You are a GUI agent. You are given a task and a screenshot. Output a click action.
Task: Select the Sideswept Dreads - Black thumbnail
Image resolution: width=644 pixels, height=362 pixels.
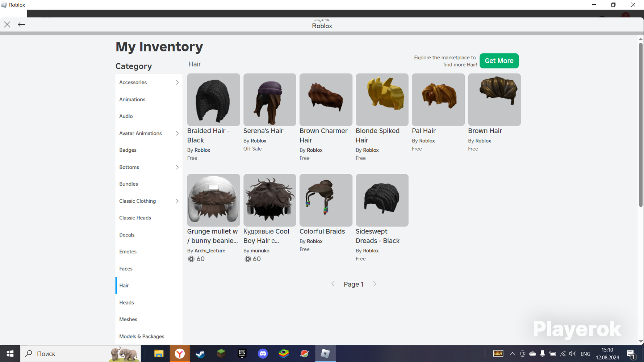point(382,200)
